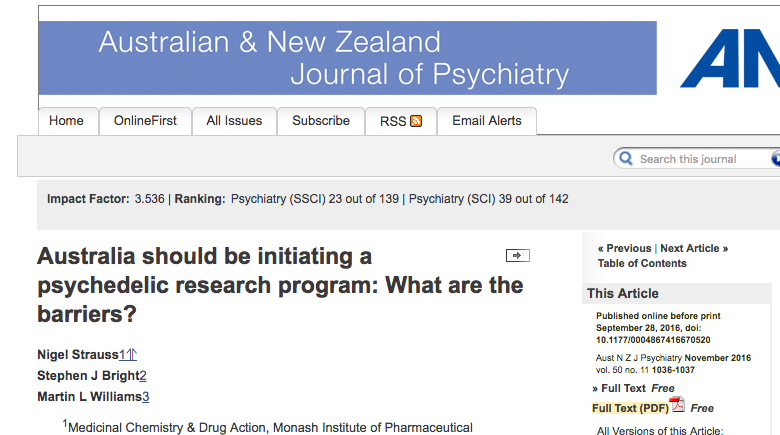Go to the Next Article
The height and width of the screenshot is (435, 780).
(x=694, y=248)
